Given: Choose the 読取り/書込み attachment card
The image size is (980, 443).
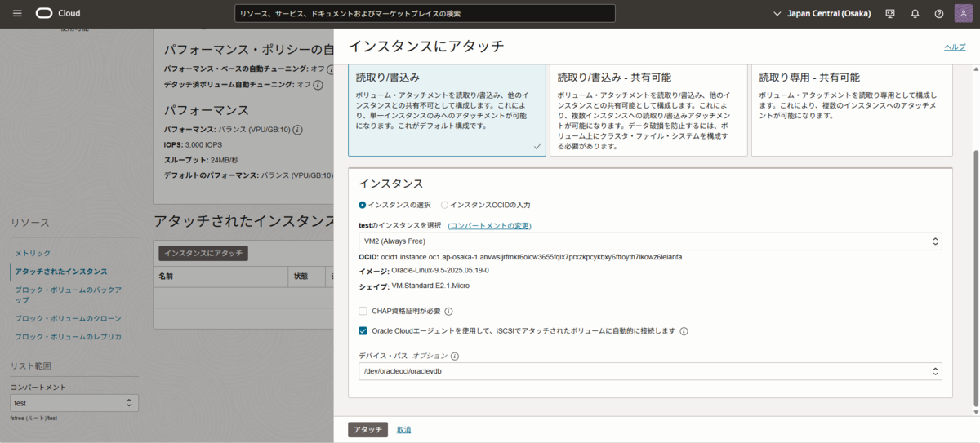Looking at the screenshot, I should (x=447, y=110).
